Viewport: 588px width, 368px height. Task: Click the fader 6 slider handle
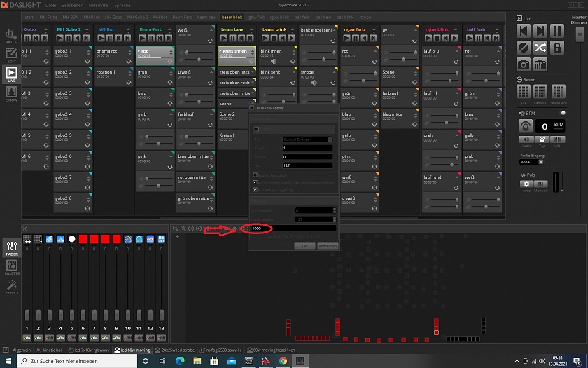click(x=83, y=315)
